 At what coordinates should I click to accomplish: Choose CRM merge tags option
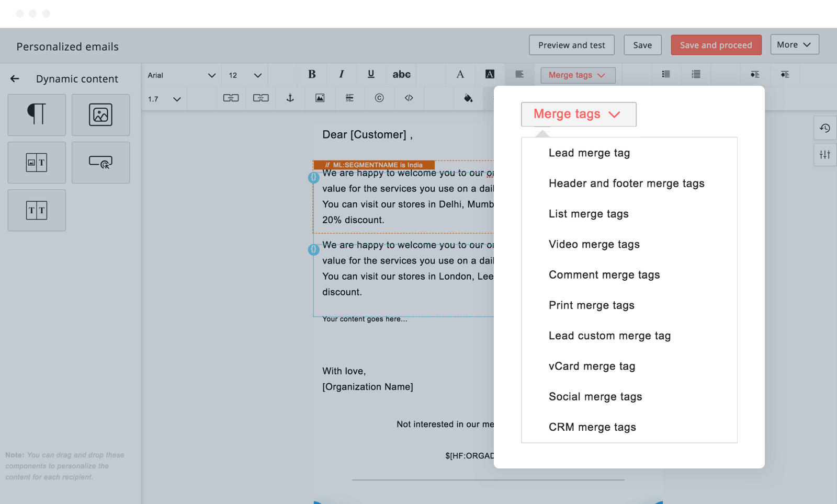click(592, 427)
